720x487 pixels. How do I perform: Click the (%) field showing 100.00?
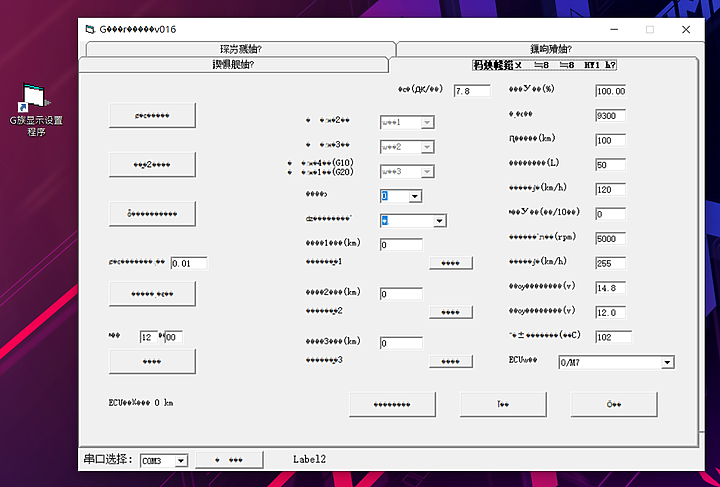click(611, 91)
